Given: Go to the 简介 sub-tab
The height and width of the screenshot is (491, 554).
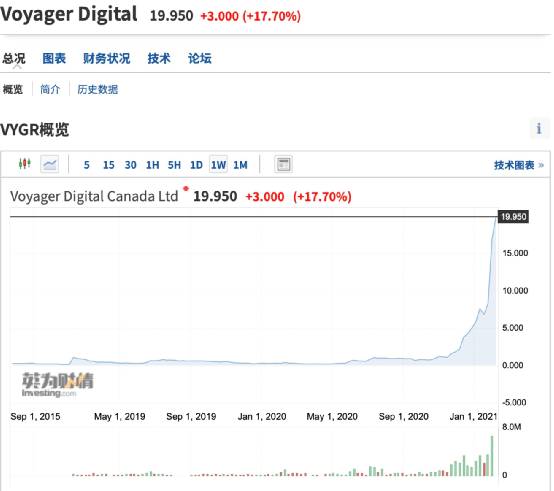Looking at the screenshot, I should (x=50, y=89).
